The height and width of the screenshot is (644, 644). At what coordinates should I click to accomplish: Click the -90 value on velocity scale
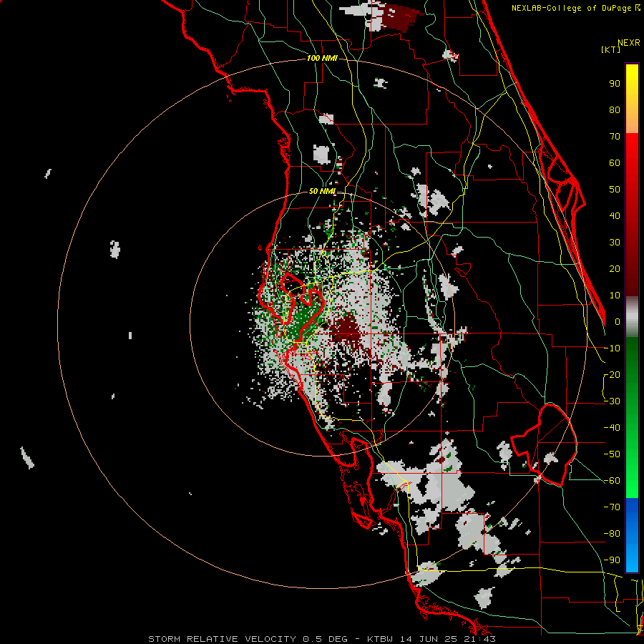(x=612, y=560)
